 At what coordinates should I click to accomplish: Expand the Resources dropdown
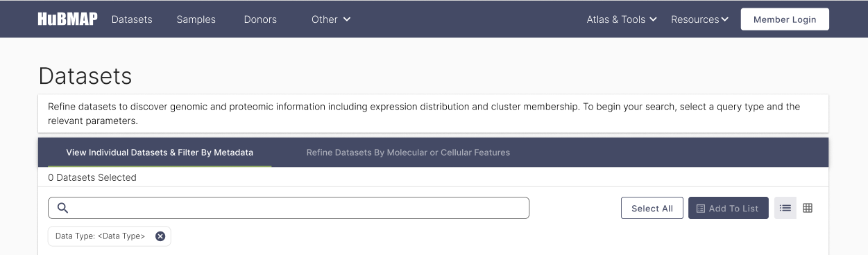699,19
